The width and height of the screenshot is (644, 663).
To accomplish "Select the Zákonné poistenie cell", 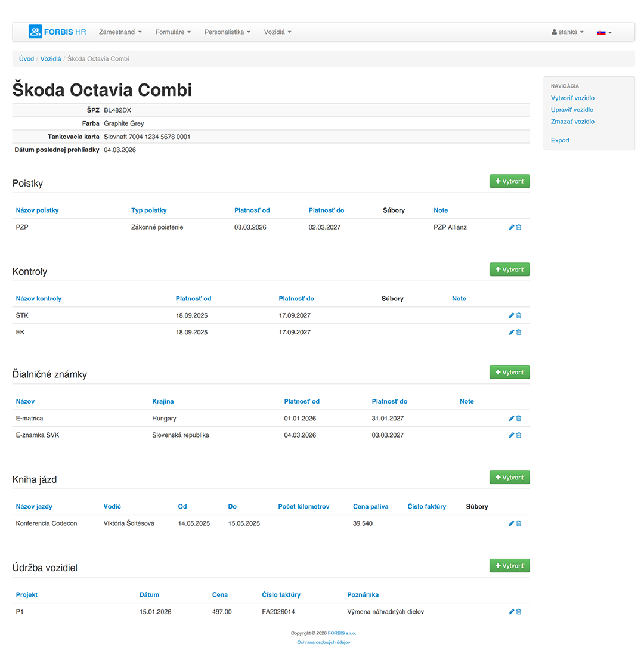I will click(157, 228).
